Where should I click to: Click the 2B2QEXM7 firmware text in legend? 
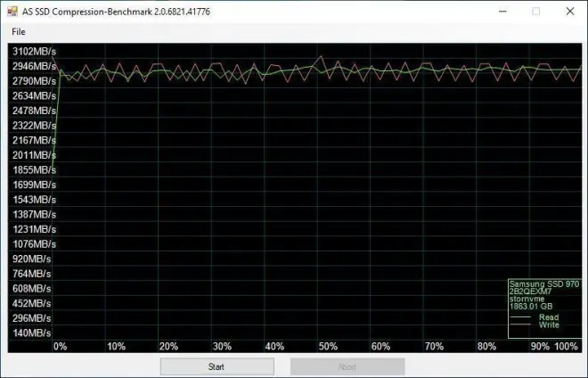(532, 292)
